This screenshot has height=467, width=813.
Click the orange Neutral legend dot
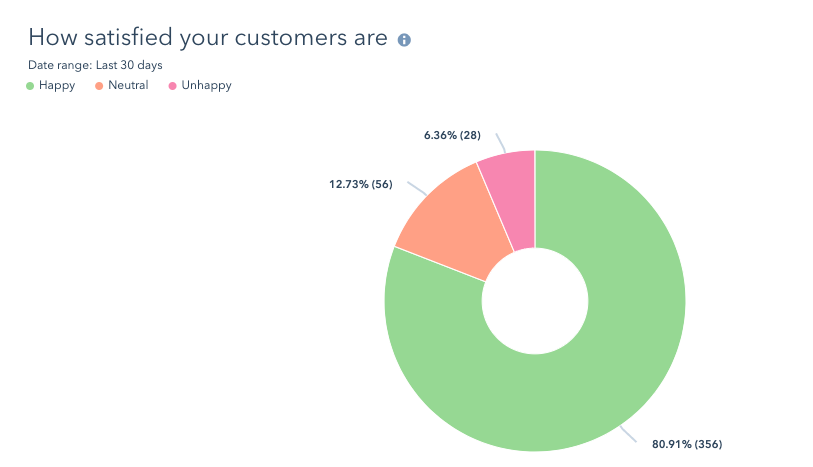click(x=99, y=86)
